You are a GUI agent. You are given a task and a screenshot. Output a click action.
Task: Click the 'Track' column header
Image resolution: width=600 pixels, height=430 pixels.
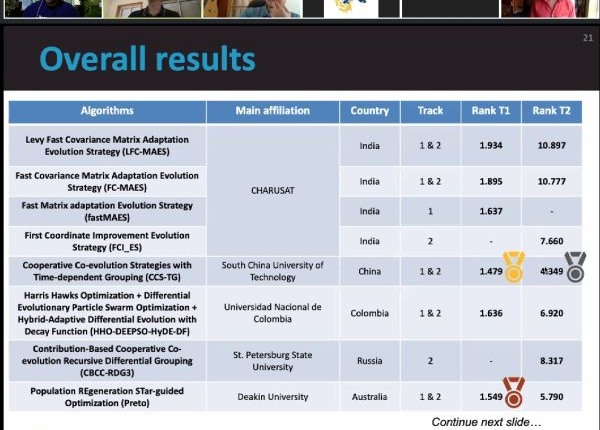pos(430,111)
